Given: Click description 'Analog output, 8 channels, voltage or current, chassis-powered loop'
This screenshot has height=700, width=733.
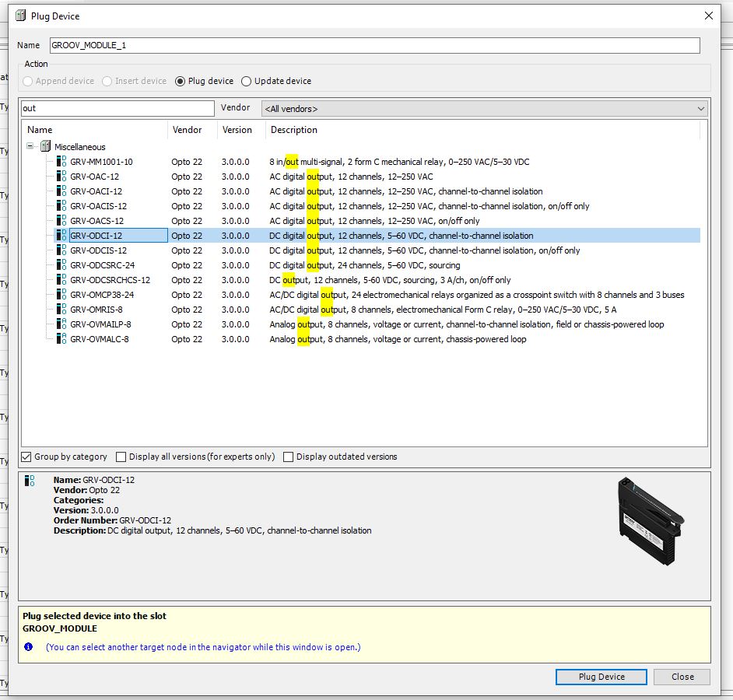Looking at the screenshot, I should click(x=398, y=339).
